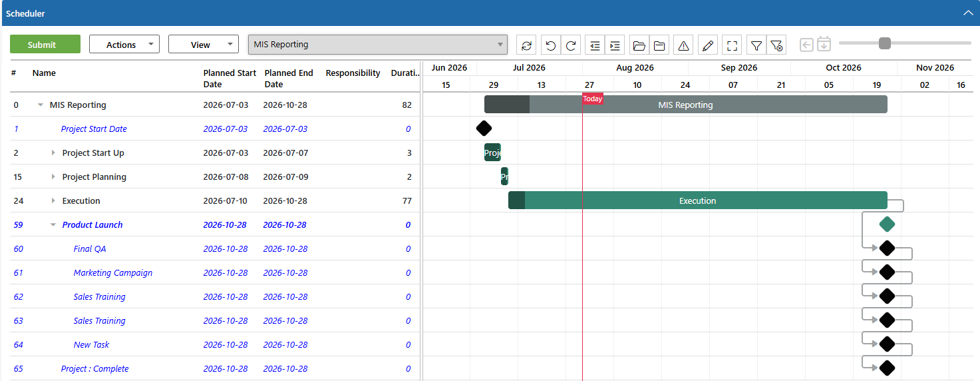
Task: Click the open-folder expand all icon
Action: coord(639,45)
